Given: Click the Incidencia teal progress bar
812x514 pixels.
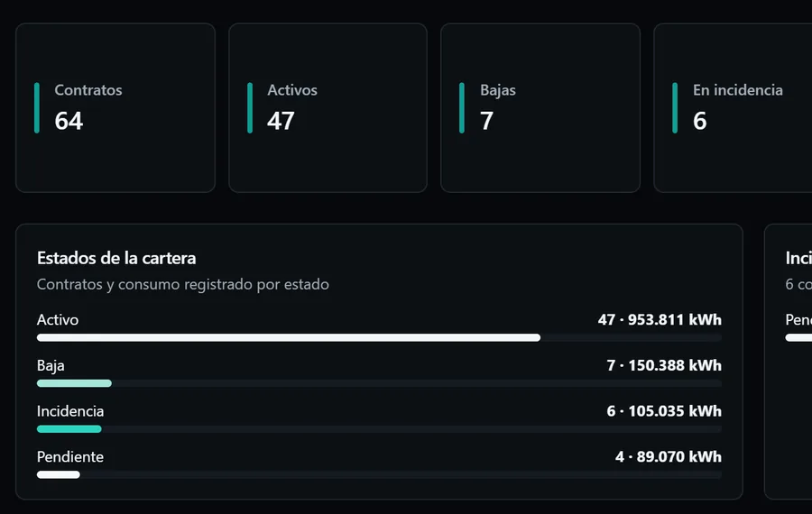Looking at the screenshot, I should coord(69,428).
